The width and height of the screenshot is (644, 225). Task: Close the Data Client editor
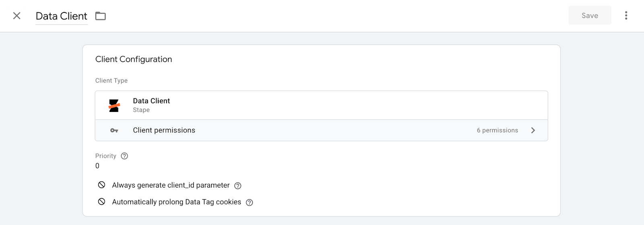click(x=17, y=16)
